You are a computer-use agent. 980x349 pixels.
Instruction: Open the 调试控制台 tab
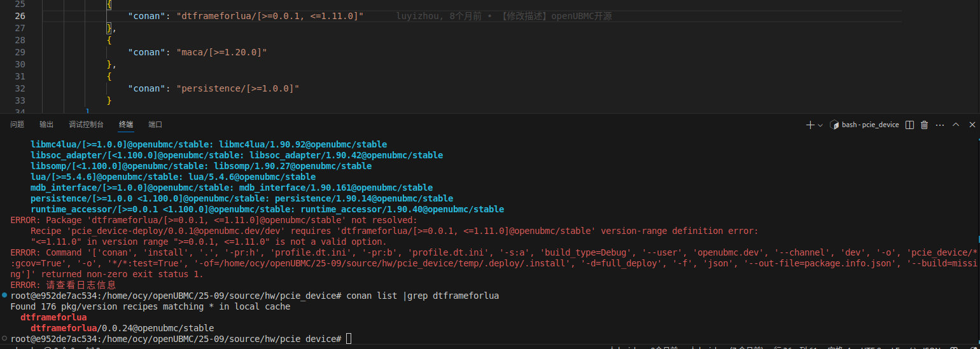86,125
